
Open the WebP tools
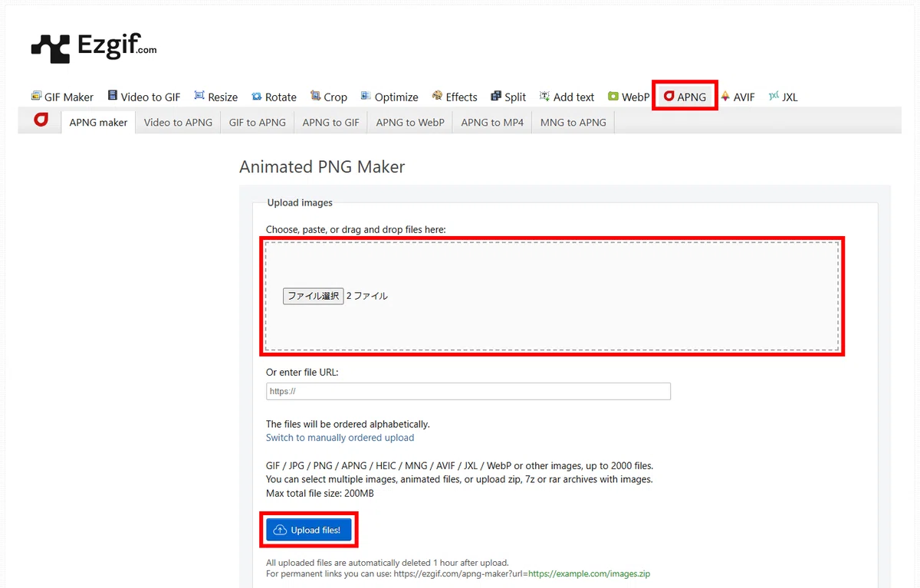tap(629, 97)
